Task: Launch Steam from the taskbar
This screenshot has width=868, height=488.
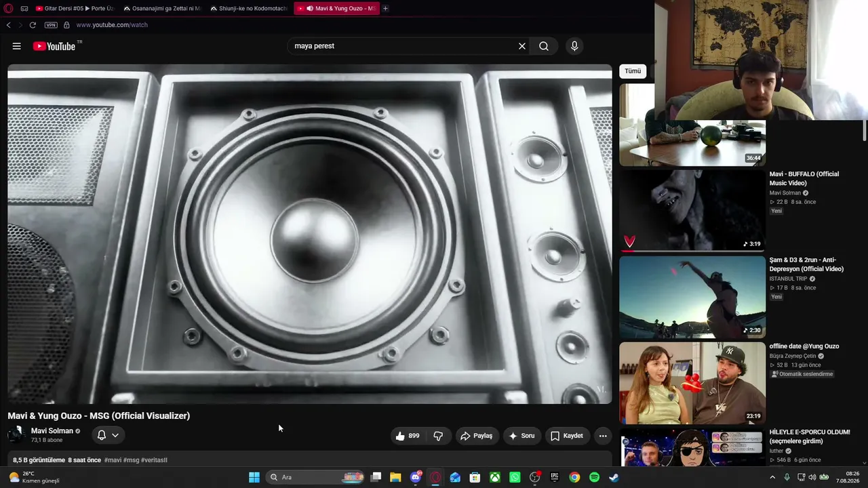Action: (614, 477)
